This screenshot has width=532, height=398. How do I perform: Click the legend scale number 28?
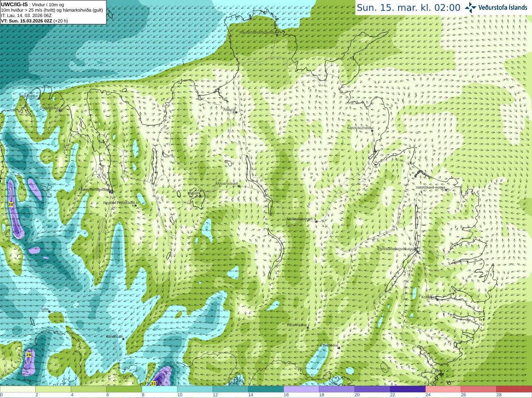(499, 395)
